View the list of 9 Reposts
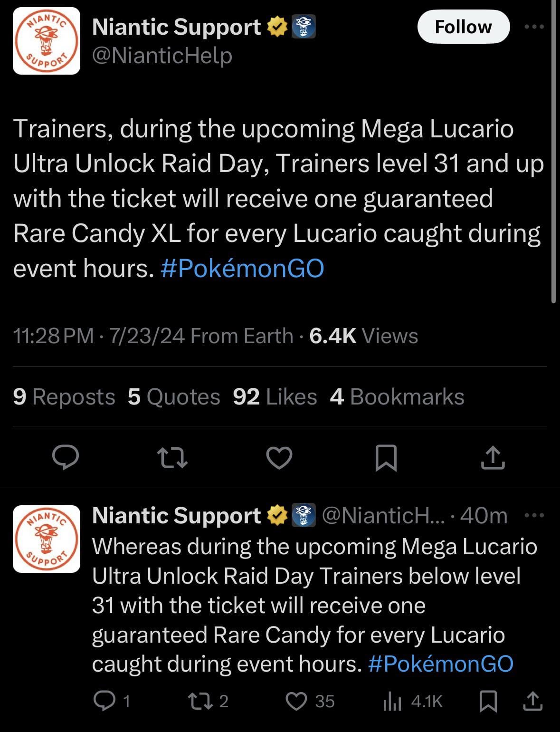This screenshot has height=732, width=560. click(64, 397)
